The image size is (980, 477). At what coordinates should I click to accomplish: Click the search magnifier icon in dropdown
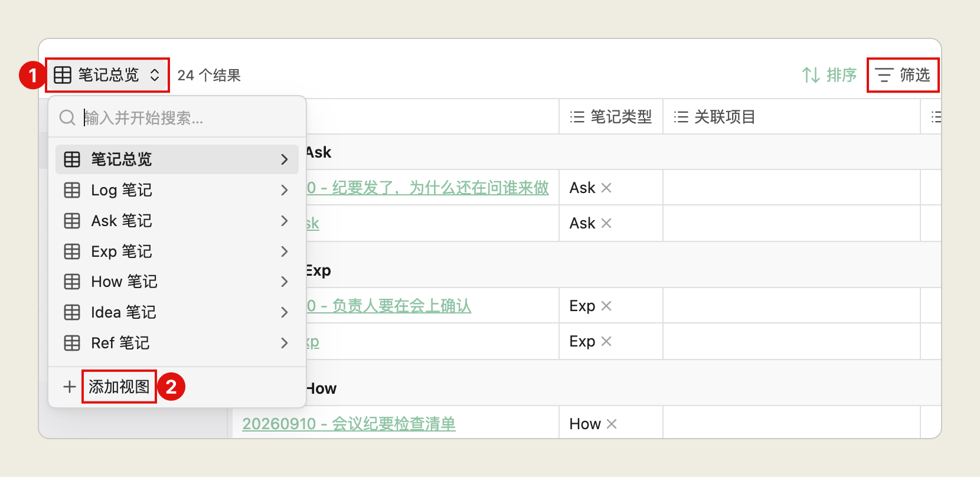pos(67,117)
